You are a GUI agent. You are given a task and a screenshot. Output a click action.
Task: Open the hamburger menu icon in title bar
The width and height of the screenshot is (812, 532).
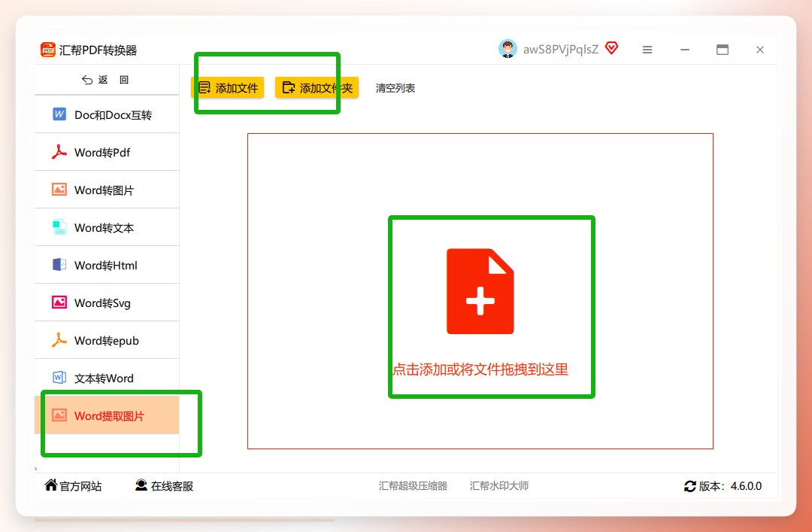[647, 50]
